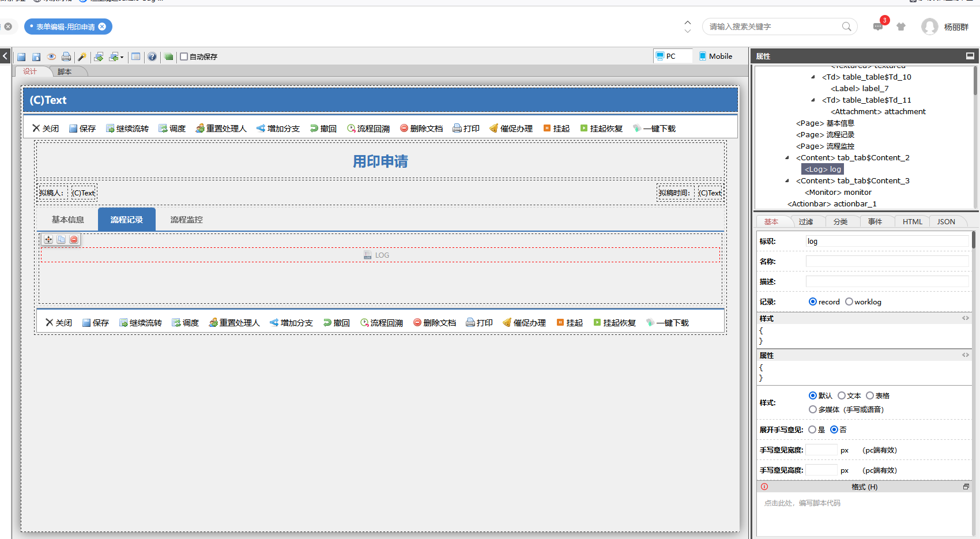
Task: Open dropdown arrow beside the import icon
Action: click(x=122, y=57)
